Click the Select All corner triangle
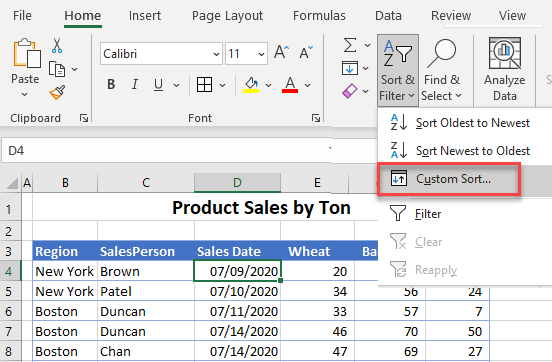 pos(12,183)
